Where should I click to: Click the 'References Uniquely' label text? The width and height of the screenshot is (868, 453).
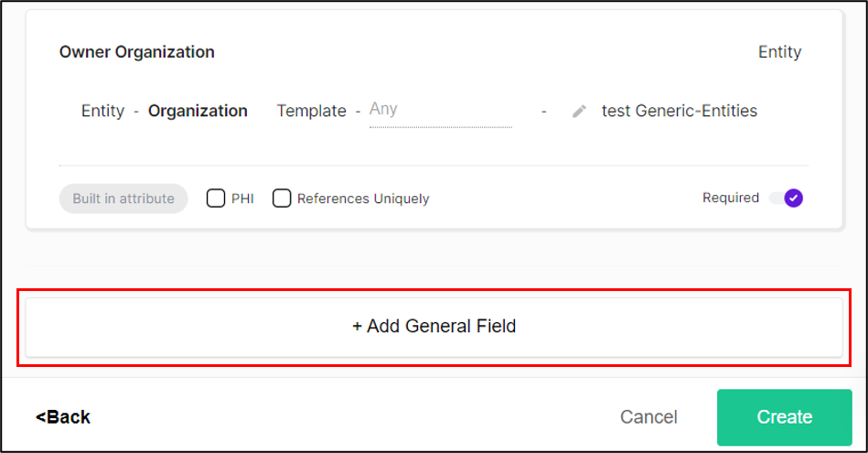point(362,199)
